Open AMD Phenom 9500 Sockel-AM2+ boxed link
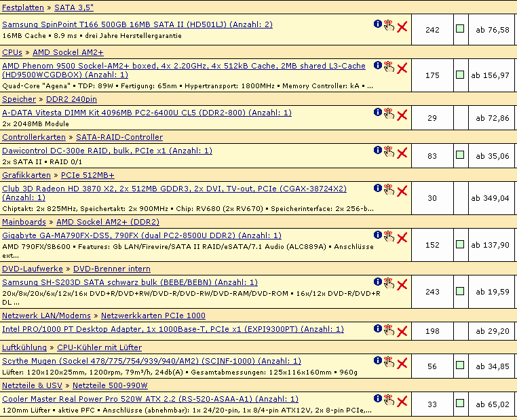This screenshot has width=517, height=420. tap(184, 70)
